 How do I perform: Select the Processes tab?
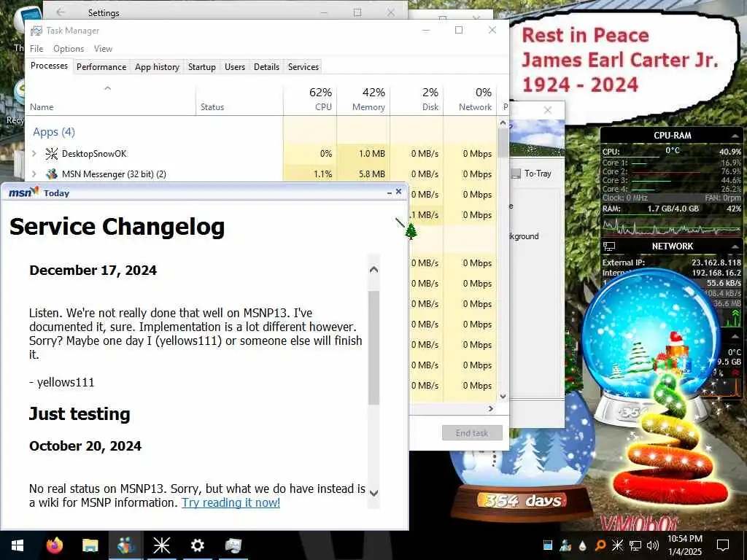click(x=49, y=66)
